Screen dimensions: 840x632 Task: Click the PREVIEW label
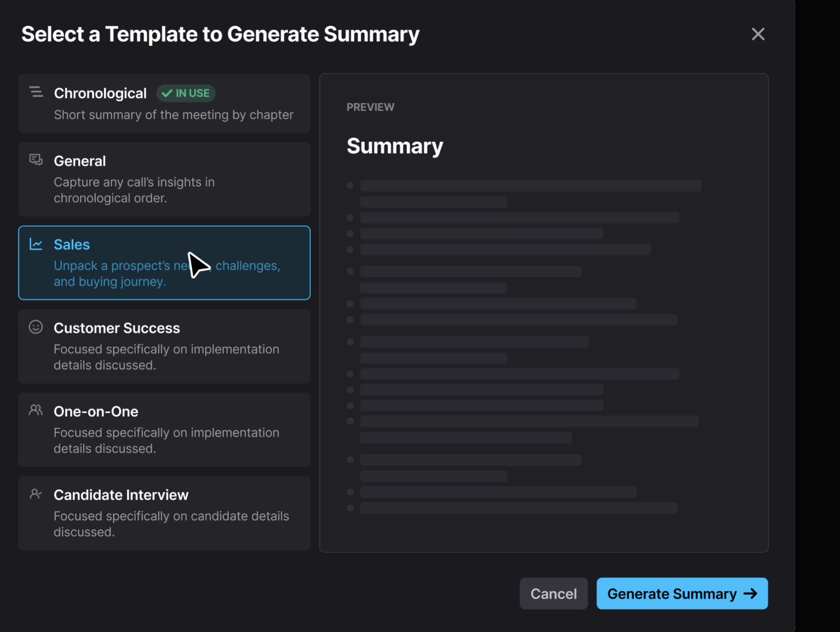(370, 107)
